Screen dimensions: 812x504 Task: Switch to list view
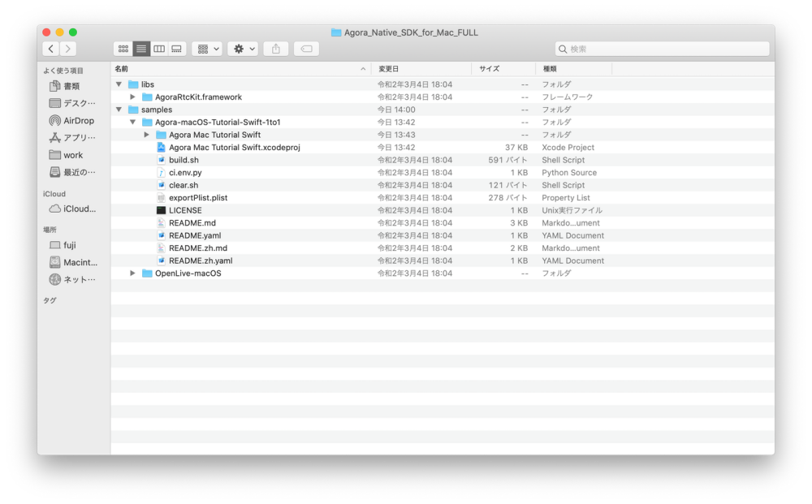[x=140, y=49]
